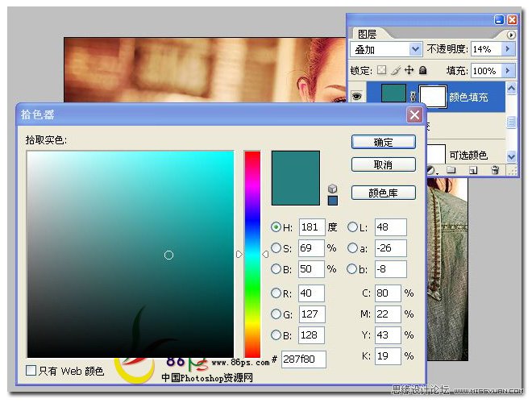Image resolution: width=532 pixels, height=403 pixels.
Task: Click the G value field 127
Action: pyautogui.click(x=312, y=314)
